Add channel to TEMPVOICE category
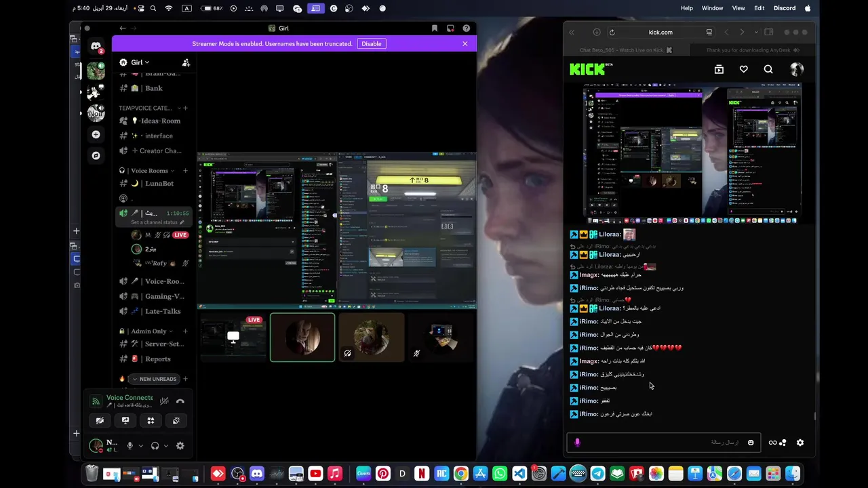 pyautogui.click(x=185, y=108)
